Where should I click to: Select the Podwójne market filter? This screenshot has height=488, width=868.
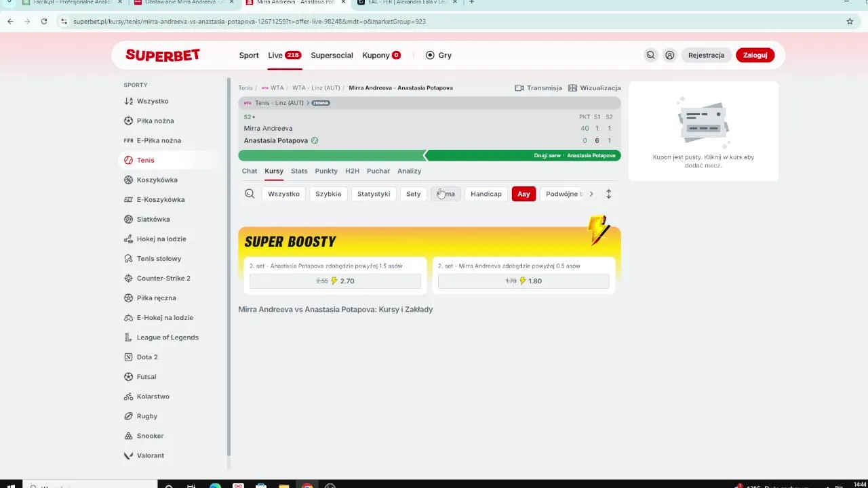pos(561,194)
